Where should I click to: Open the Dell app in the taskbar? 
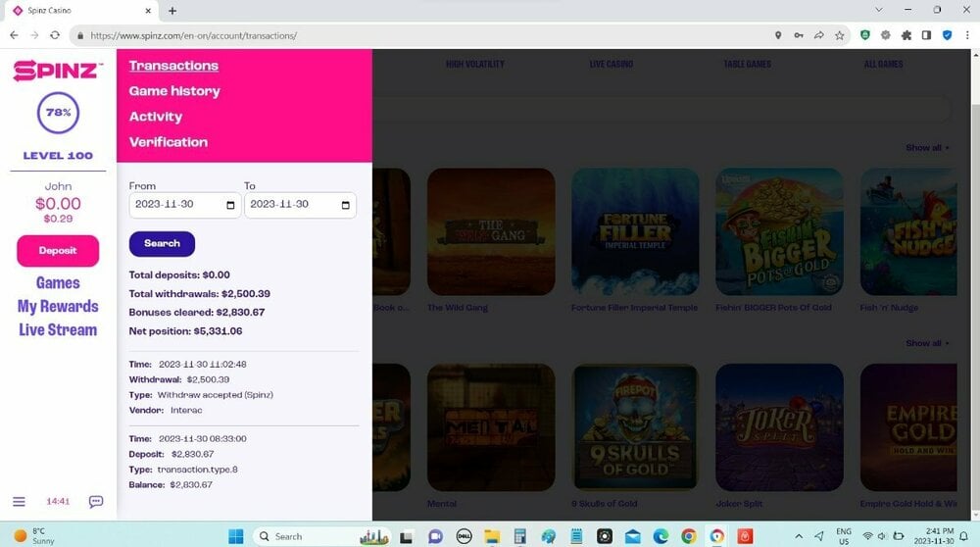pos(465,536)
